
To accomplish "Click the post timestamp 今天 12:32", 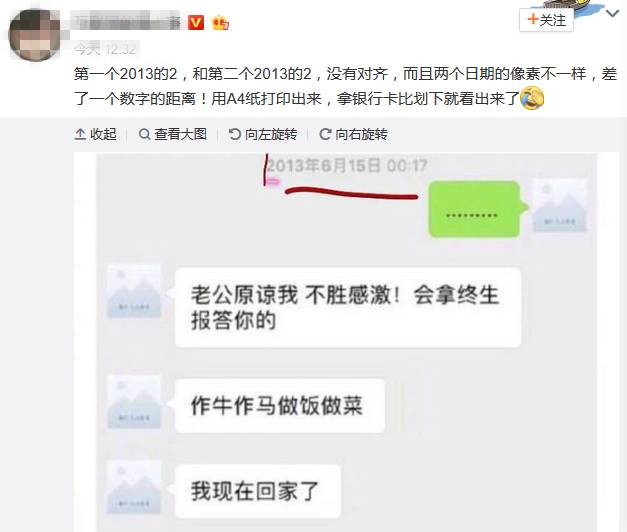I will [x=105, y=49].
